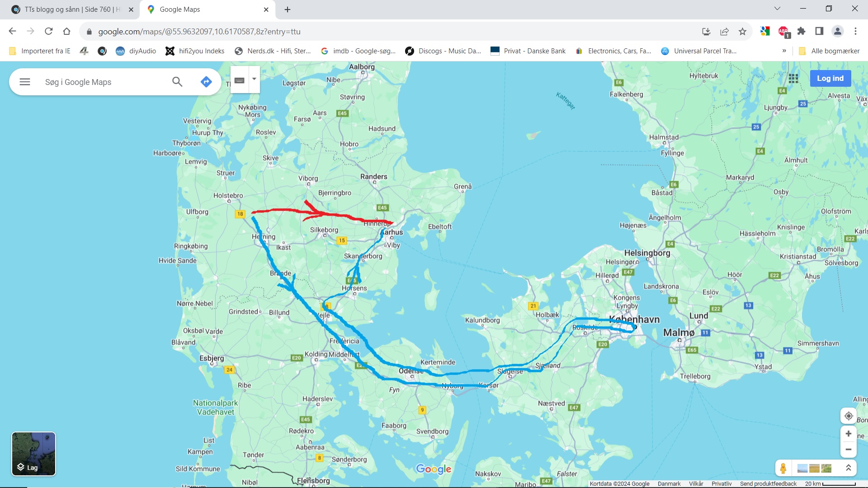Toggle the browser side panel icon
868x488 pixels.
[x=819, y=31]
